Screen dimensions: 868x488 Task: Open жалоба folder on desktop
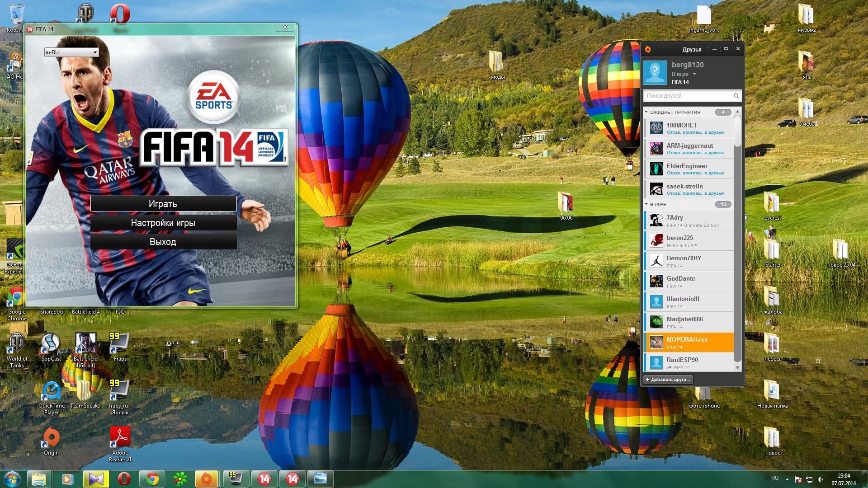772,300
